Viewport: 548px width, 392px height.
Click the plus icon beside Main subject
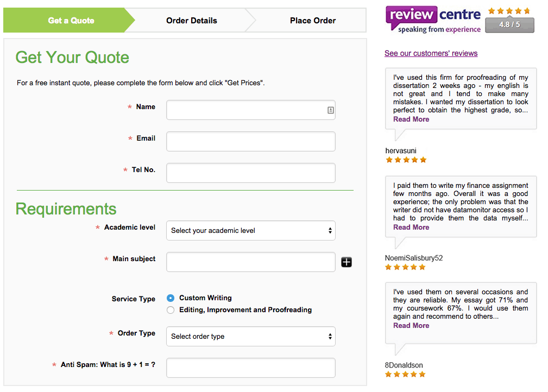click(347, 262)
